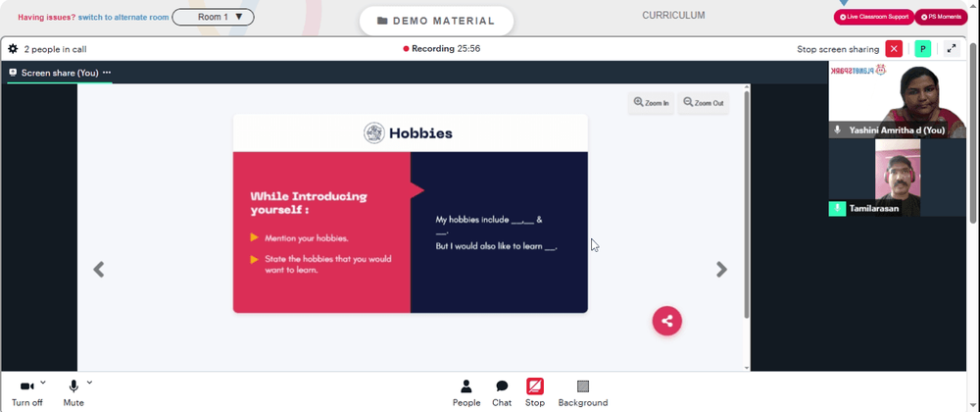Image resolution: width=980 pixels, height=412 pixels.
Task: Click 'Having issues?' text
Action: click(47, 18)
